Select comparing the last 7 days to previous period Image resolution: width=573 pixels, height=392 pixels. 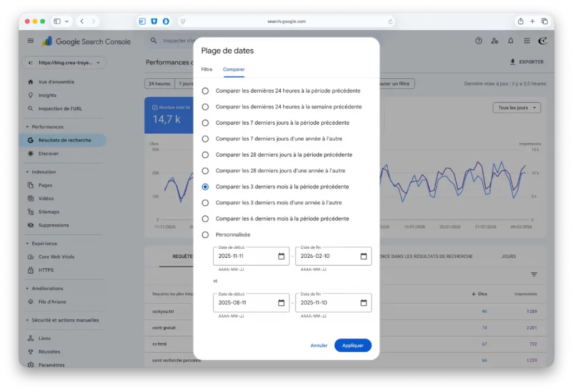(x=206, y=122)
